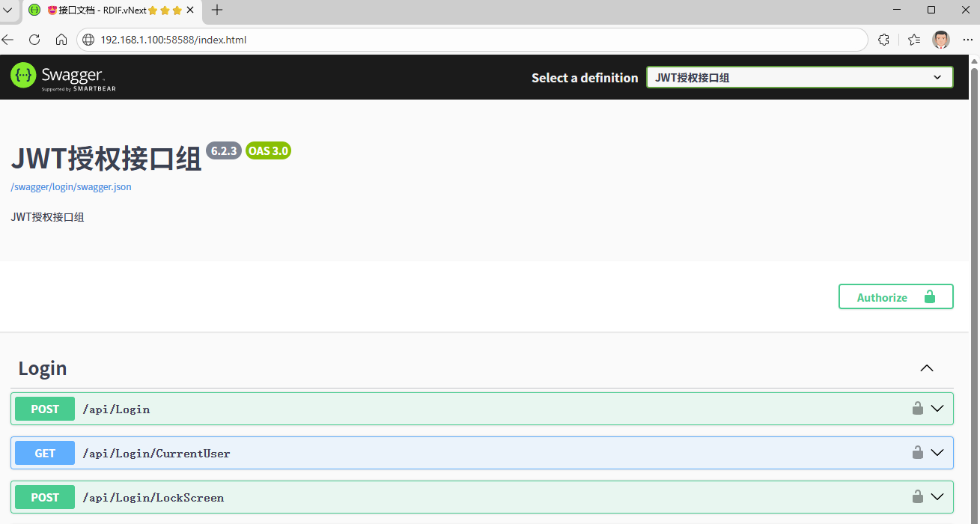This screenshot has width=980, height=524.
Task: Open browser extensions menu
Action: tap(883, 40)
